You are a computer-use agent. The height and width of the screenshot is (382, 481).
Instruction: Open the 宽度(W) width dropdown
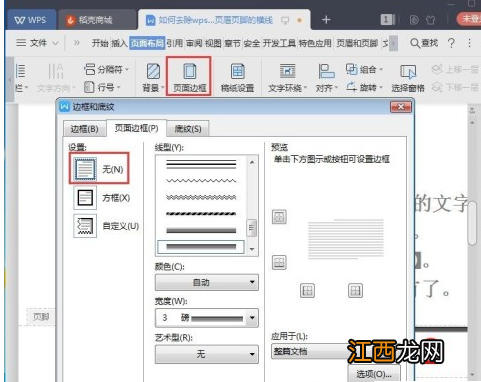click(x=207, y=318)
